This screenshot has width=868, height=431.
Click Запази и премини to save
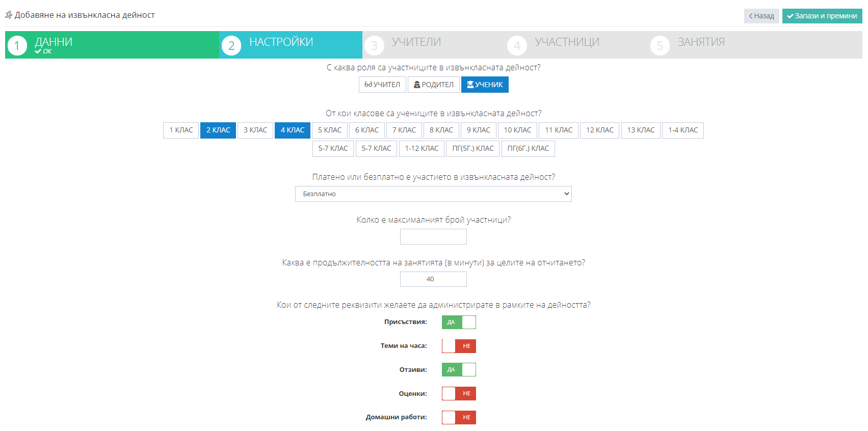coord(822,16)
